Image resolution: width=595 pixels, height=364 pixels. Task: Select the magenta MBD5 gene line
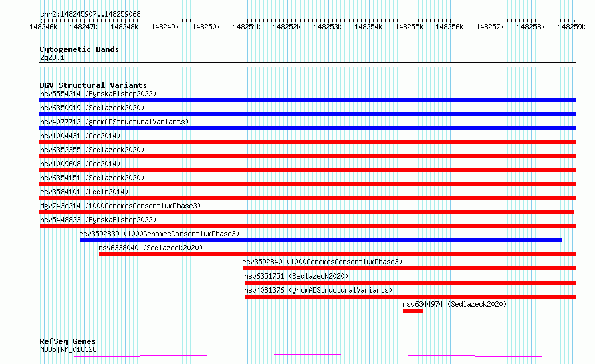pos(308,356)
